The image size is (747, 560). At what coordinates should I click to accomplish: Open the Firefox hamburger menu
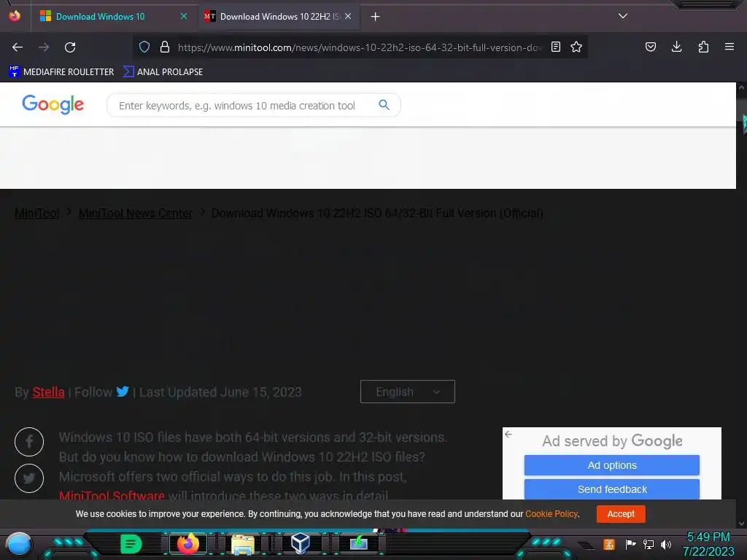729,47
